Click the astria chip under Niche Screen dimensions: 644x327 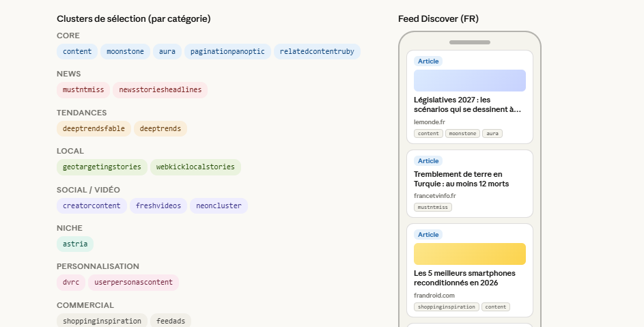point(75,244)
